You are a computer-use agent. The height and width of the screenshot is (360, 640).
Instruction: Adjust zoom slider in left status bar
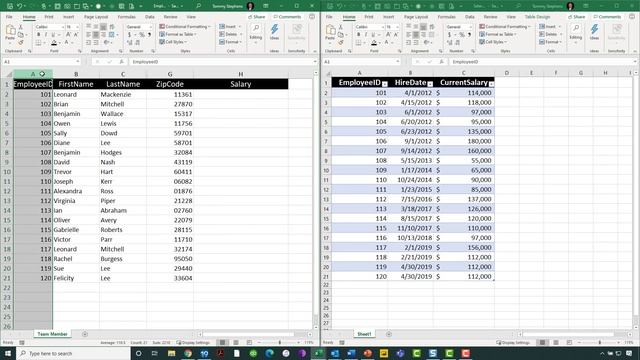280,342
